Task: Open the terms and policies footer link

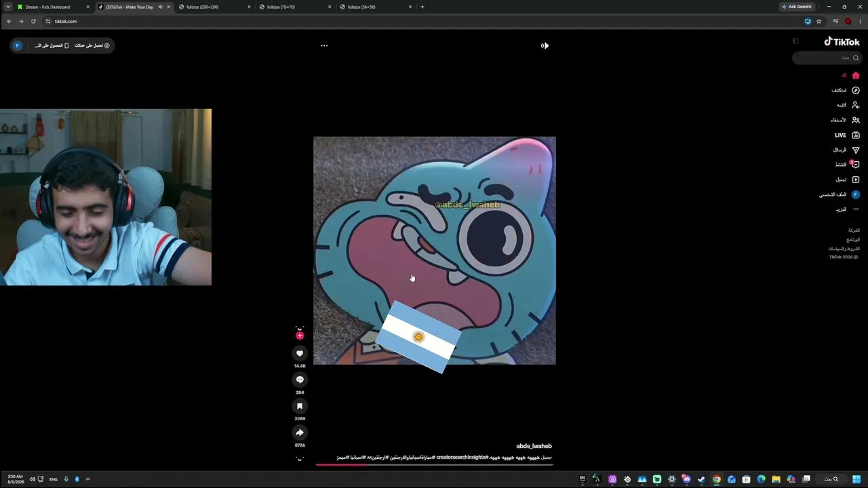Action: coord(844,249)
